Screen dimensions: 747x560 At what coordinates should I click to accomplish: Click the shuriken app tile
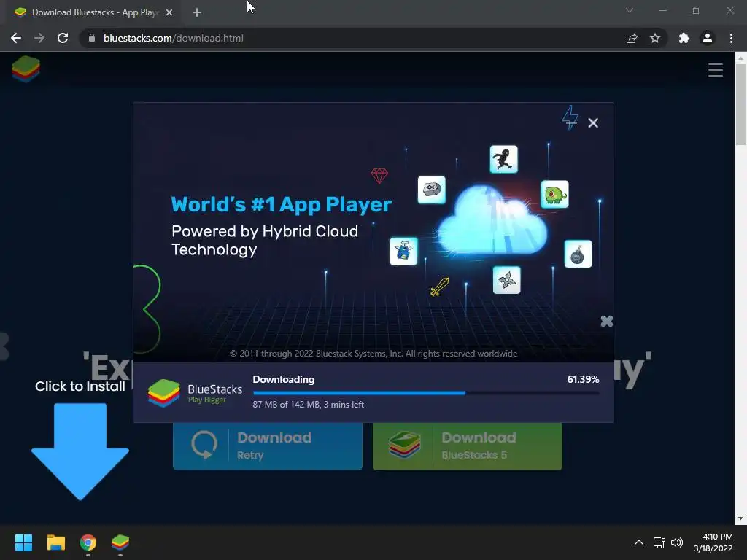[x=506, y=280]
